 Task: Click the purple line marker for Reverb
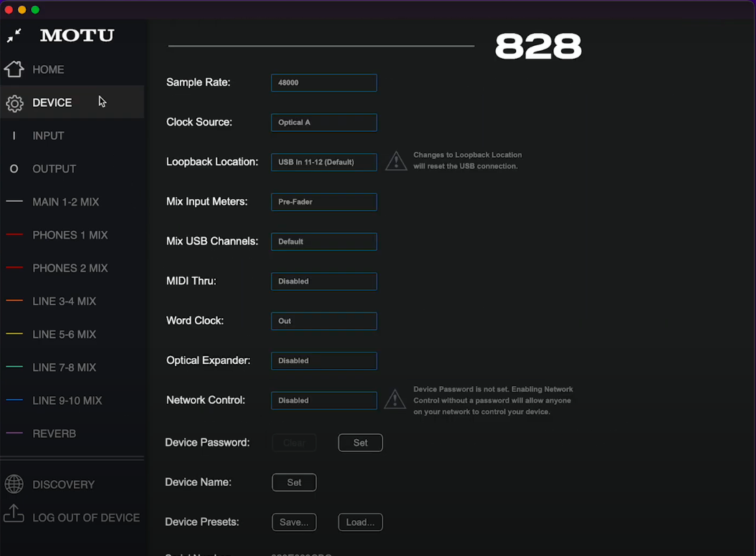pyautogui.click(x=14, y=433)
